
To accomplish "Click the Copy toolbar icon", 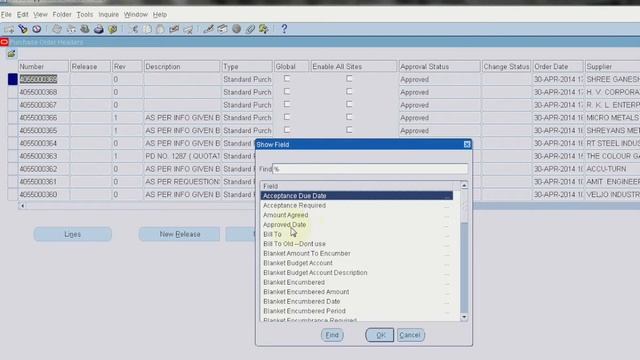I will 147,29.
